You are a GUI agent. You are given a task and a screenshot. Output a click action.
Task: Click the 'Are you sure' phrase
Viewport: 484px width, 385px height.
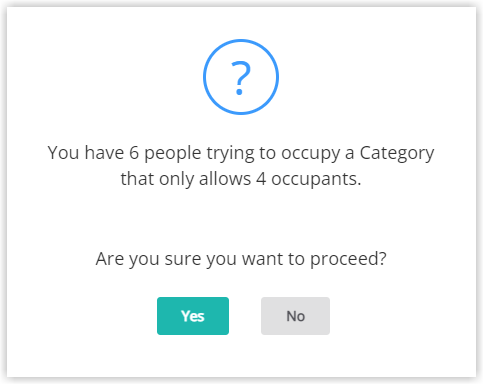[148, 259]
